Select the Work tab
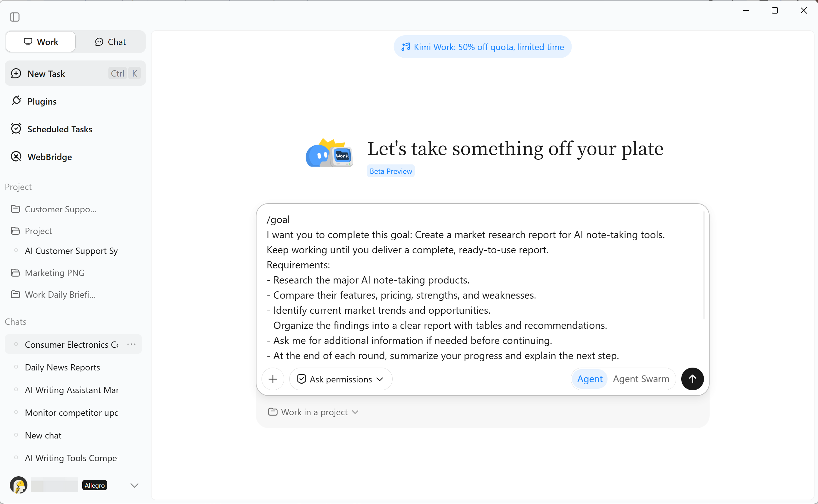Viewport: 818px width, 504px height. [41, 42]
